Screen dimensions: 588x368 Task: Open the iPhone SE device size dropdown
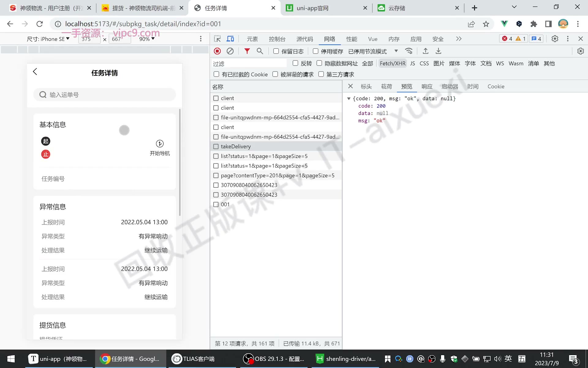point(48,39)
